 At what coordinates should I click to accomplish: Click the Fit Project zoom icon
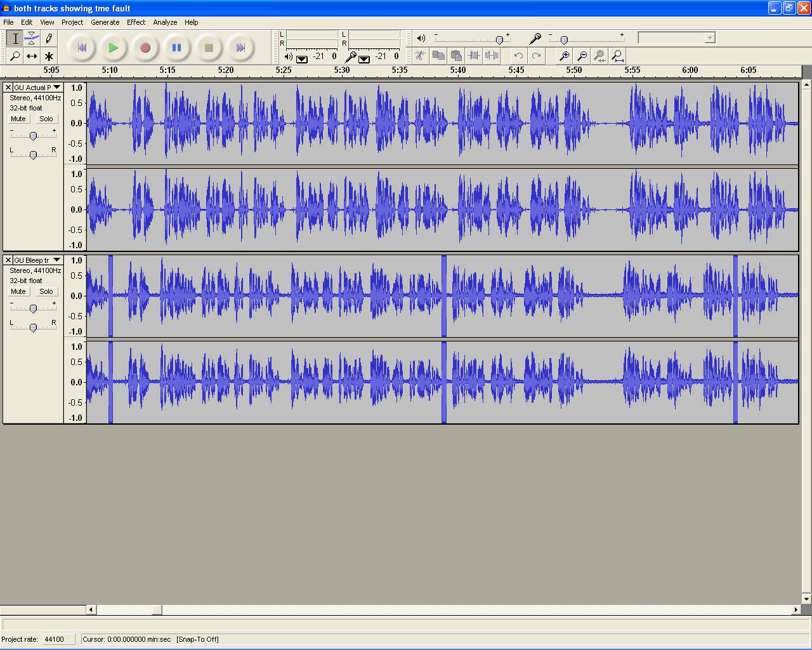point(617,56)
